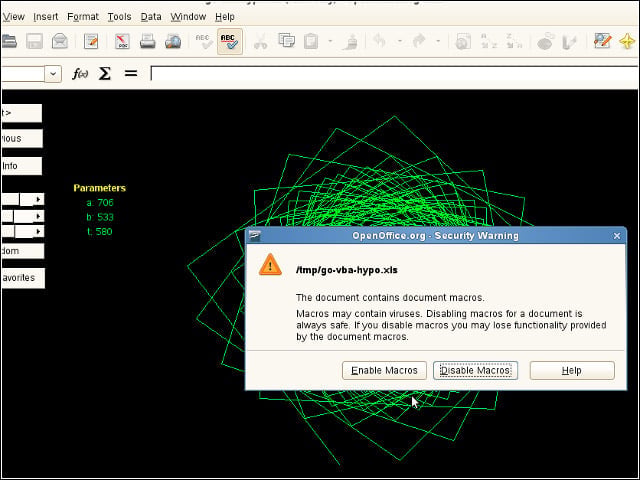Click the Copy icon
The height and width of the screenshot is (480, 640).
pos(287,41)
